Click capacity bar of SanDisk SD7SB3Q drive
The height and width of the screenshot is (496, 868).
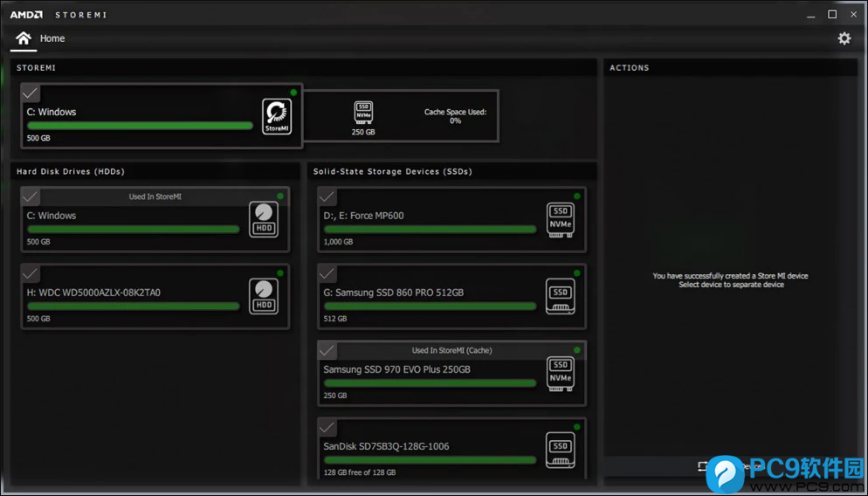(431, 460)
